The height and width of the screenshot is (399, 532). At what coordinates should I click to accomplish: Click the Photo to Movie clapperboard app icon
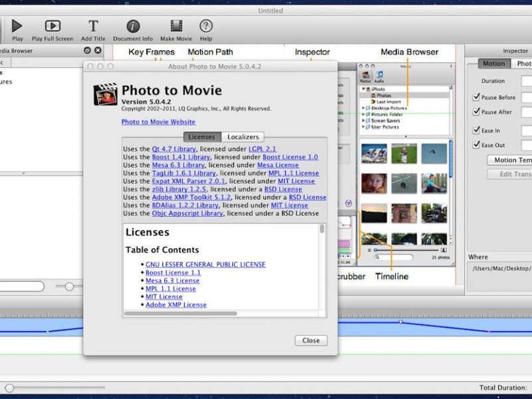click(106, 94)
